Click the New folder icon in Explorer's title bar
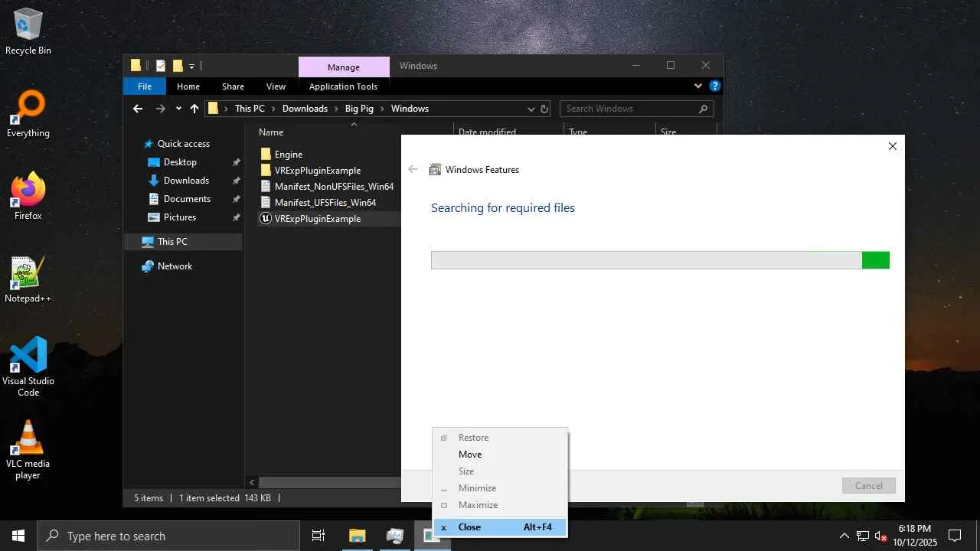The height and width of the screenshot is (551, 980). (x=178, y=66)
